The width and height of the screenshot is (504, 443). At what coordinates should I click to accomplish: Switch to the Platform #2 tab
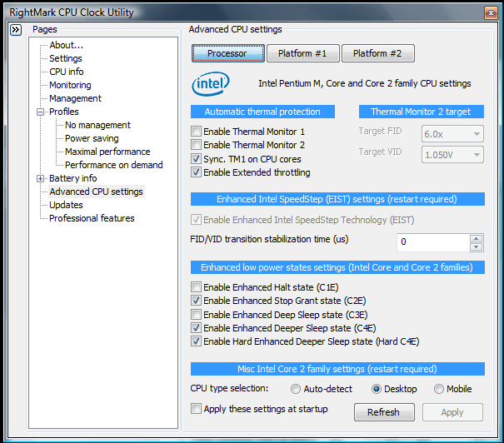378,53
